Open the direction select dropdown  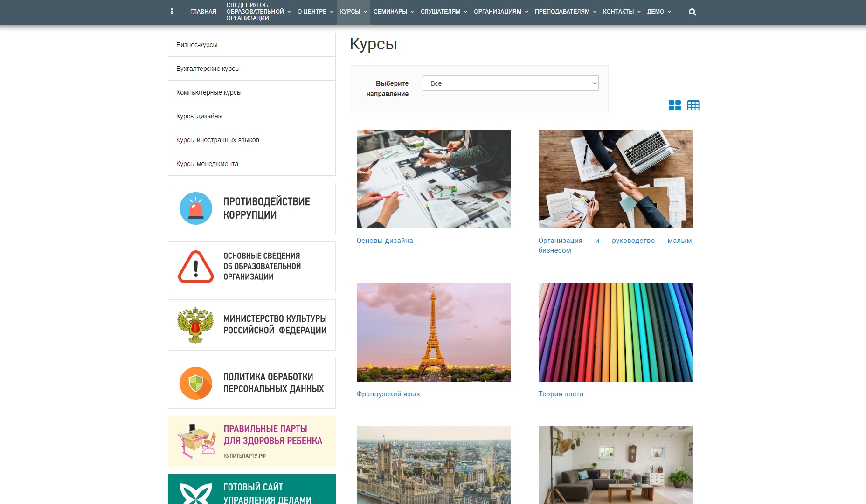[510, 83]
